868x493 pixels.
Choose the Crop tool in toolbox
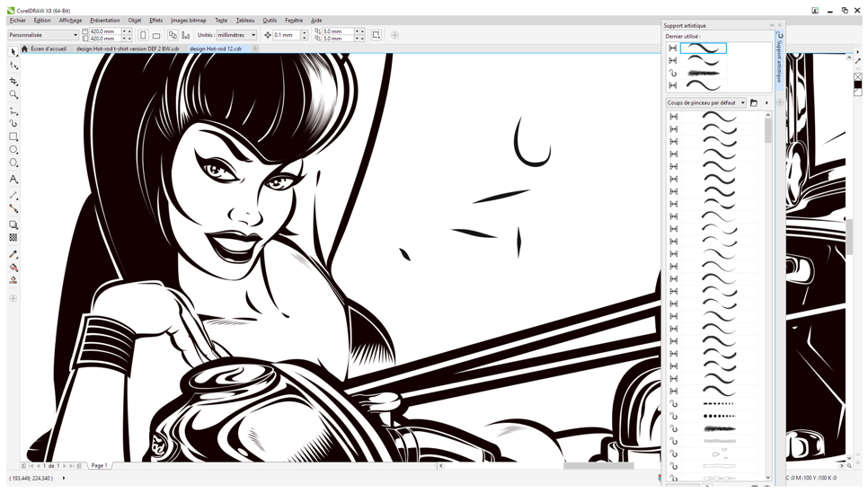pyautogui.click(x=13, y=81)
